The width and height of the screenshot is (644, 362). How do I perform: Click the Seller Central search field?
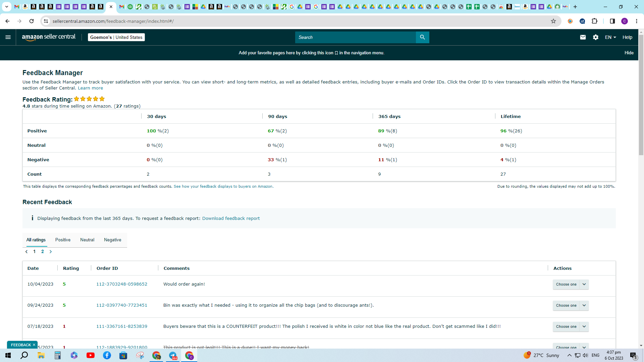(x=355, y=37)
